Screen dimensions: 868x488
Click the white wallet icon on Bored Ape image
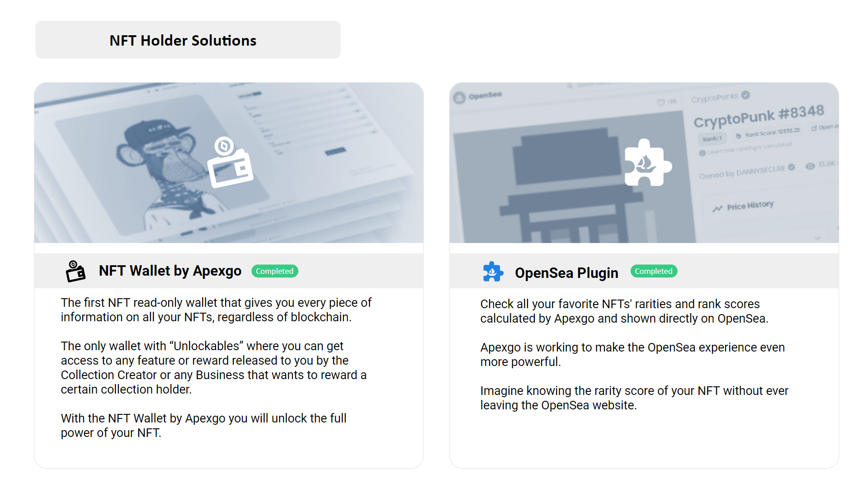[230, 163]
